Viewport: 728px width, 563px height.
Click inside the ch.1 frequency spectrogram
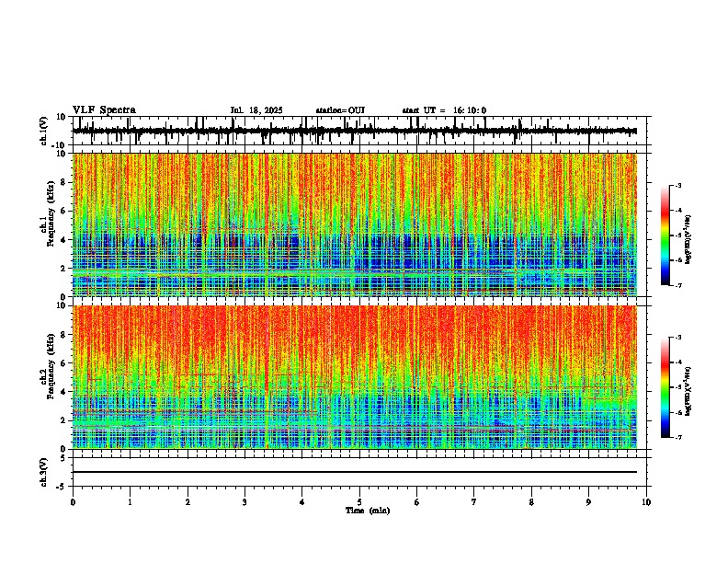tap(355, 224)
